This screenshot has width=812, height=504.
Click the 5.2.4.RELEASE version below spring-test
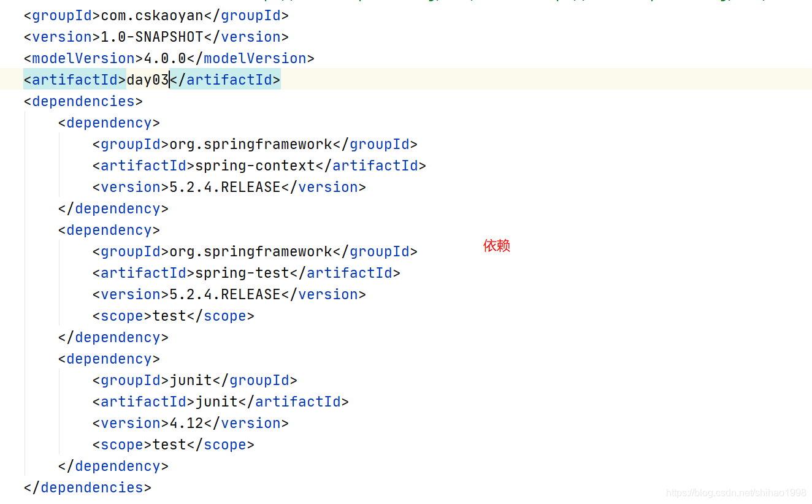pyautogui.click(x=229, y=294)
